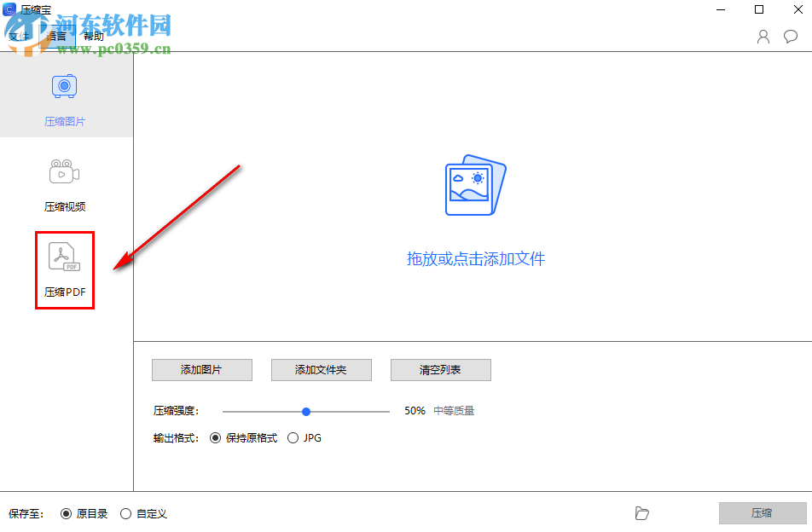This screenshot has width=812, height=532.
Task: Click the folder icon near the save path
Action: point(642,513)
